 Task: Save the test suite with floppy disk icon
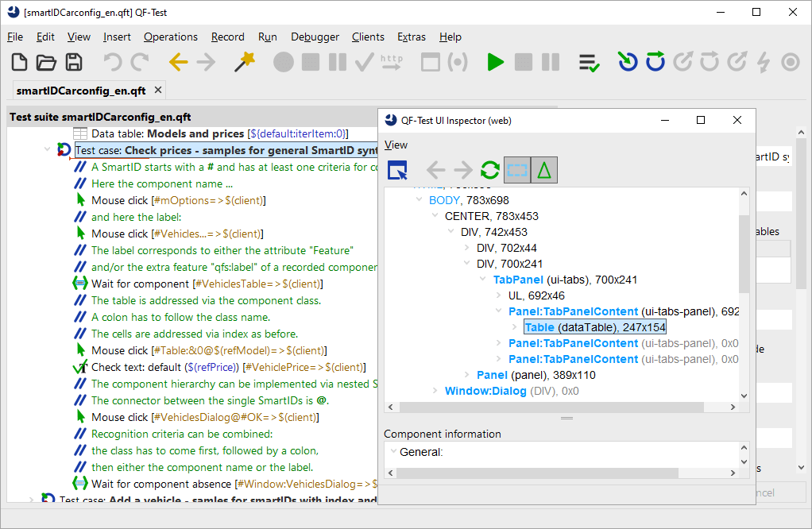[x=74, y=62]
